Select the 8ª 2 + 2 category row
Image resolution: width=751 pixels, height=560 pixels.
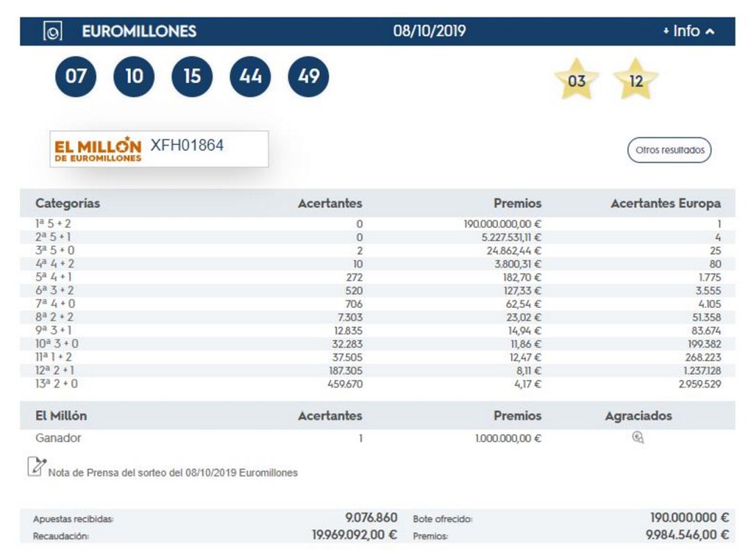click(x=378, y=318)
